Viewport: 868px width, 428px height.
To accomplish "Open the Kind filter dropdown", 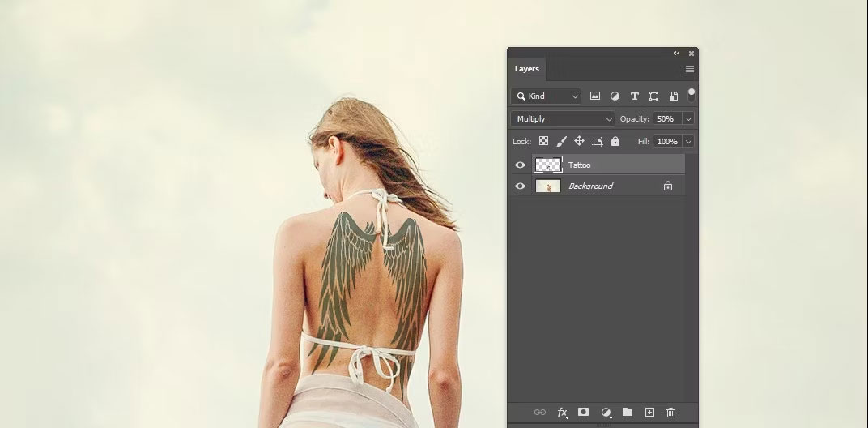I will [546, 96].
